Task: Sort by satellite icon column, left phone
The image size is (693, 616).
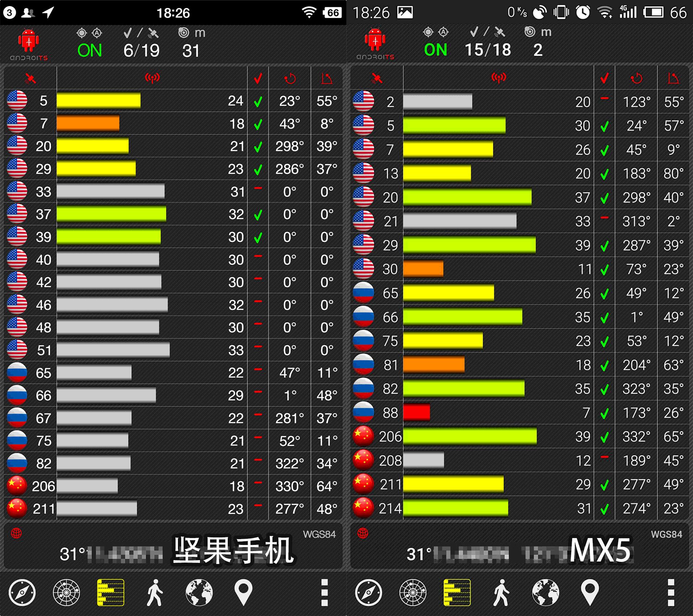Action: click(30, 78)
